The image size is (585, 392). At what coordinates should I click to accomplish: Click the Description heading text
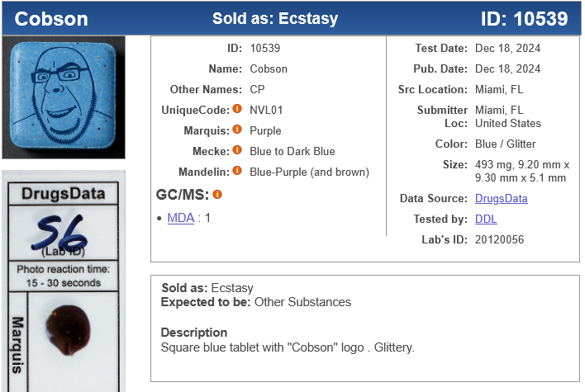pyautogui.click(x=194, y=333)
